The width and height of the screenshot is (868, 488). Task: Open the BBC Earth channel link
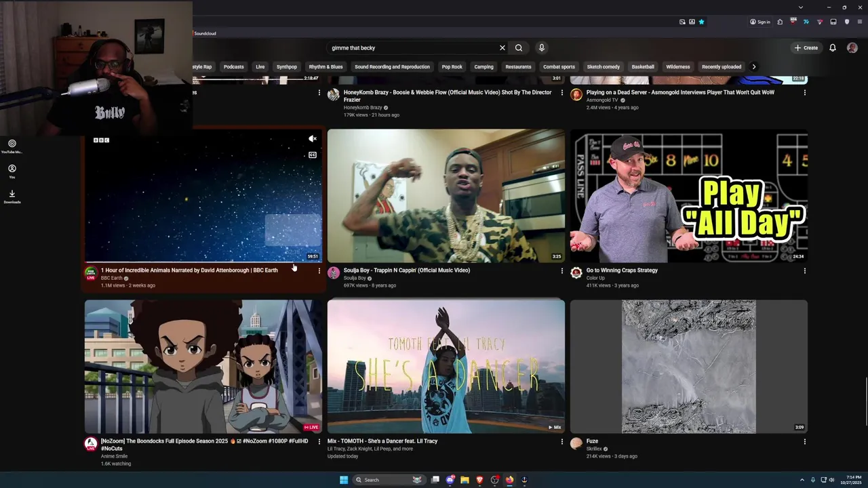112,278
